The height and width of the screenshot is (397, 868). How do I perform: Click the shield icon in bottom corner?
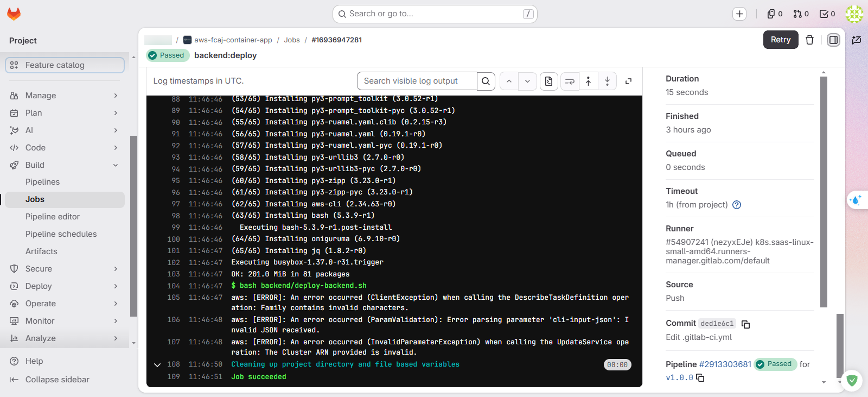852,381
